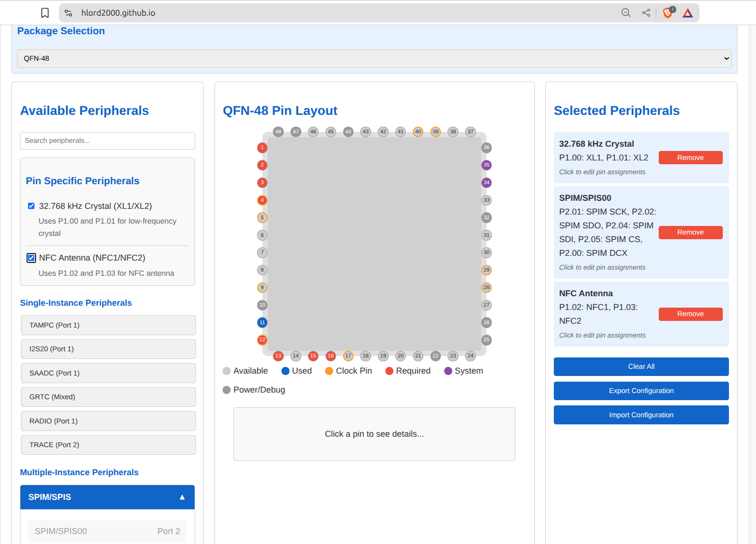Click the zoom magnifier icon in the address bar
756x544 pixels.
[x=626, y=13]
